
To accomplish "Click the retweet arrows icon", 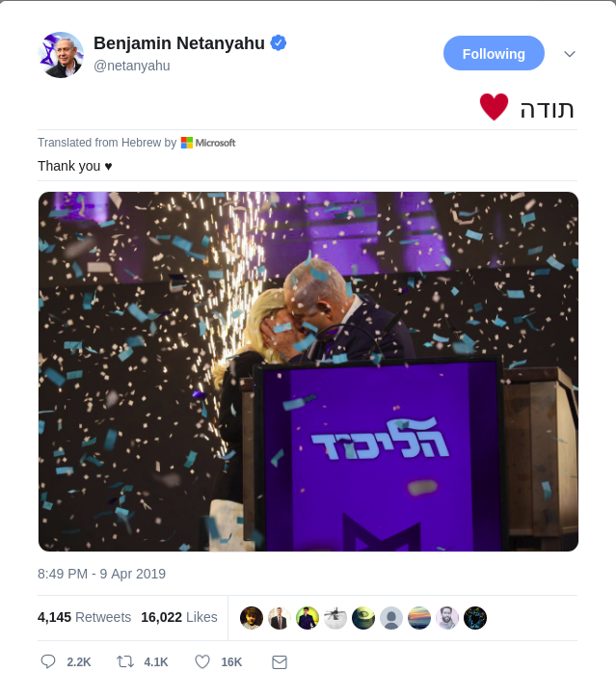I will 125,661.
